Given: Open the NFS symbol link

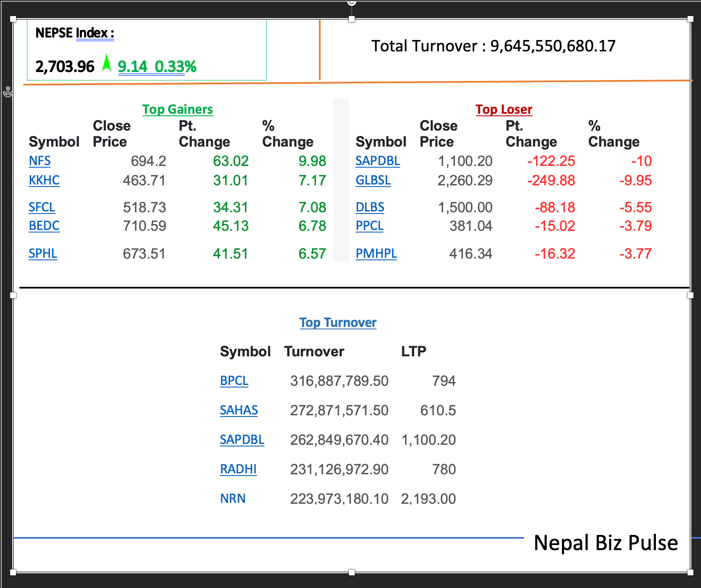Looking at the screenshot, I should [40, 161].
